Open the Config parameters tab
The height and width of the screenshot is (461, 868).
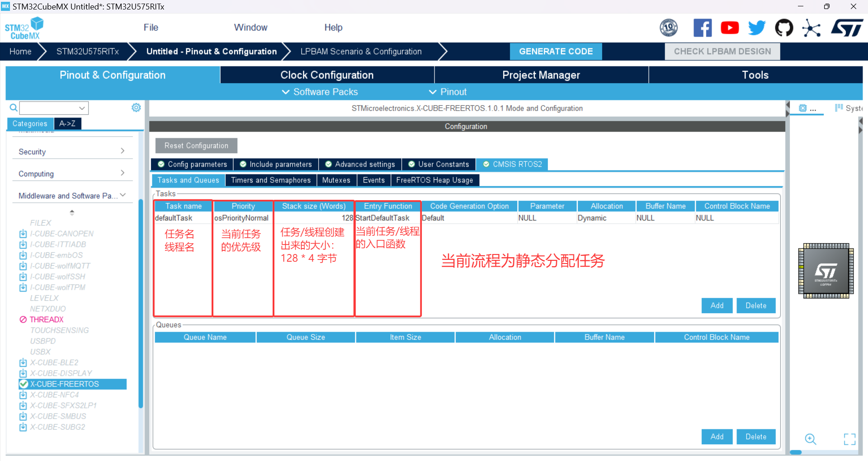tap(193, 164)
